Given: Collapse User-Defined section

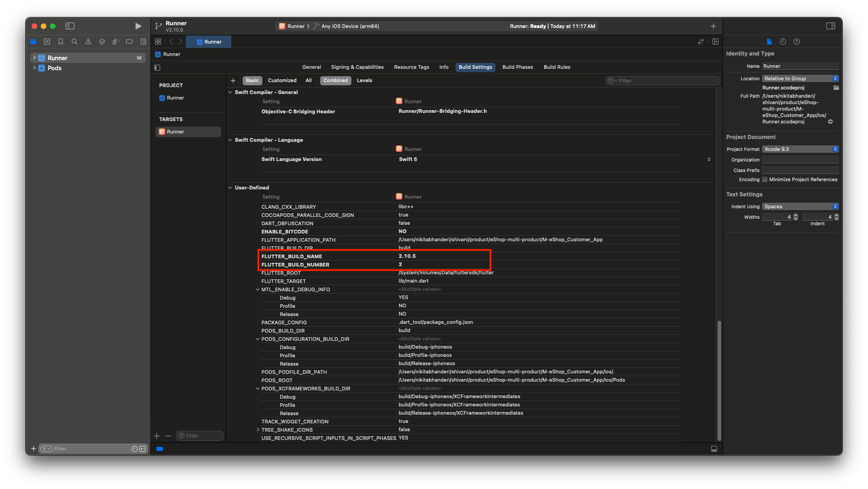Looking at the screenshot, I should (x=230, y=188).
